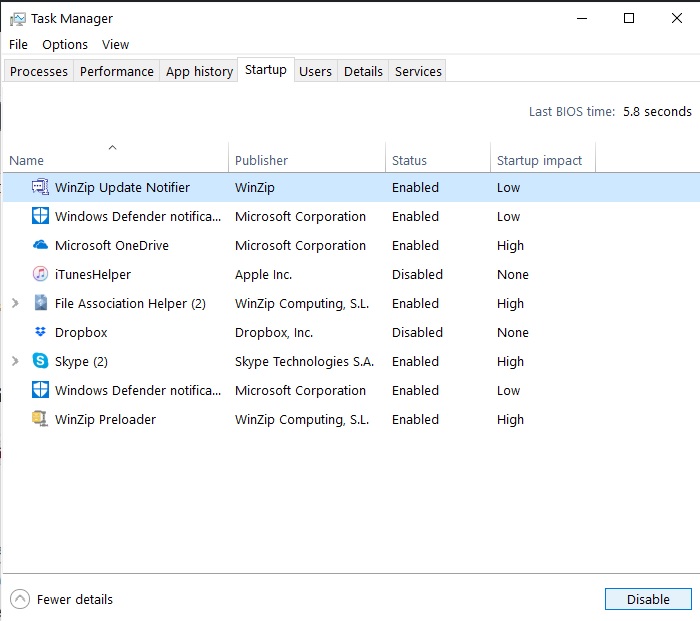Sort by the Publisher column header
Image resolution: width=700 pixels, height=621 pixels.
[307, 157]
